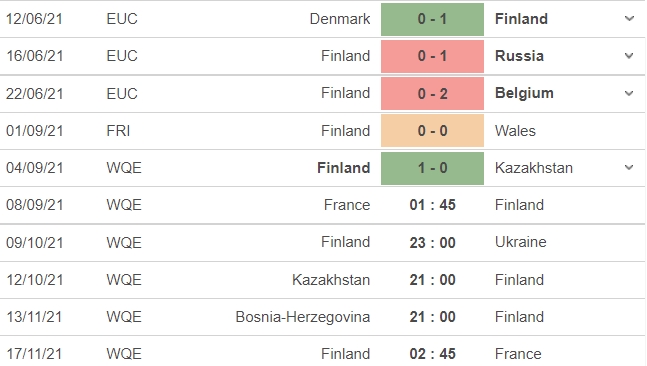This screenshot has width=647, height=366.
Task: Open the 0 - 2 Belgium score box
Action: tap(432, 94)
